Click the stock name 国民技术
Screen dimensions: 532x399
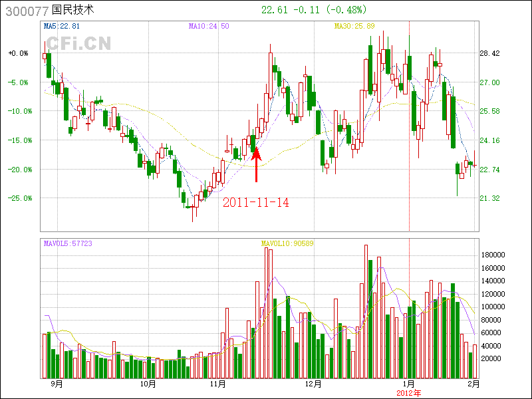(73, 9)
